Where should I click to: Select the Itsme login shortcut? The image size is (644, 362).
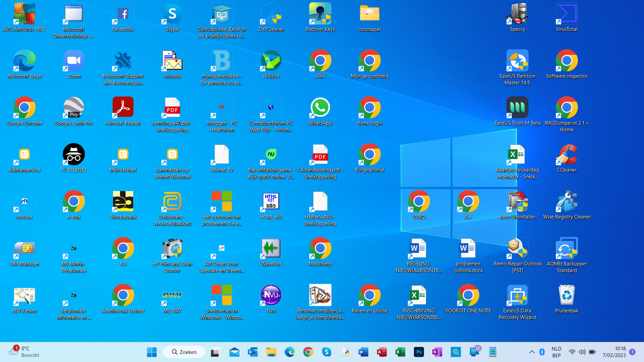(x=369, y=111)
